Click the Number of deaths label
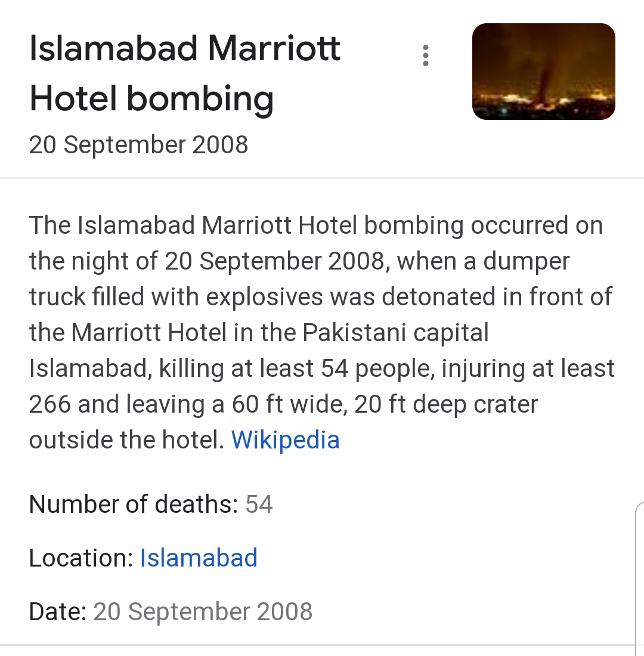This screenshot has height=656, width=644. pos(134,504)
